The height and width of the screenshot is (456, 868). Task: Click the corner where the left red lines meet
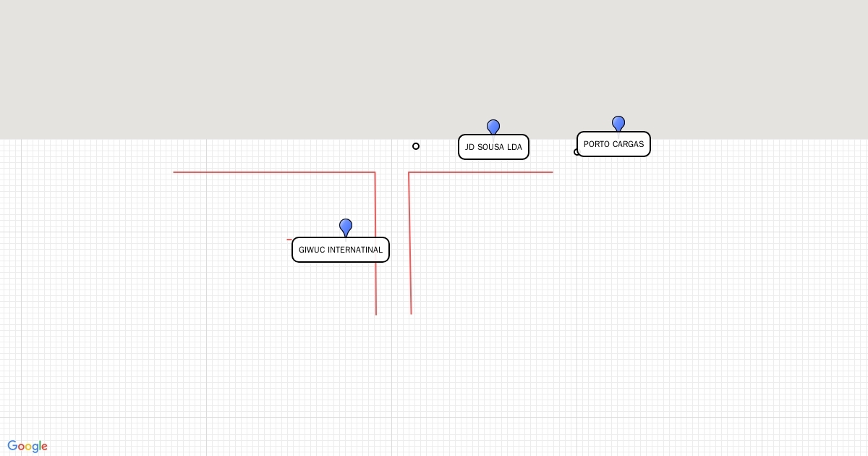tap(375, 172)
